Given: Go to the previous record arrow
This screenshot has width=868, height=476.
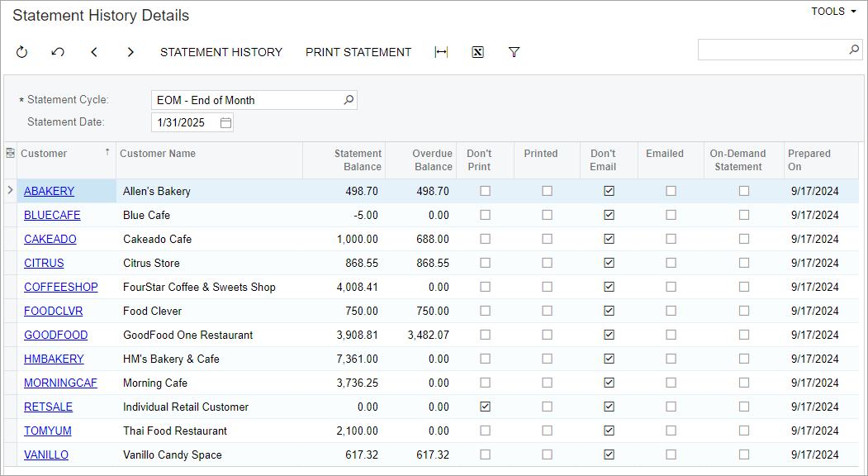Looking at the screenshot, I should coord(94,52).
